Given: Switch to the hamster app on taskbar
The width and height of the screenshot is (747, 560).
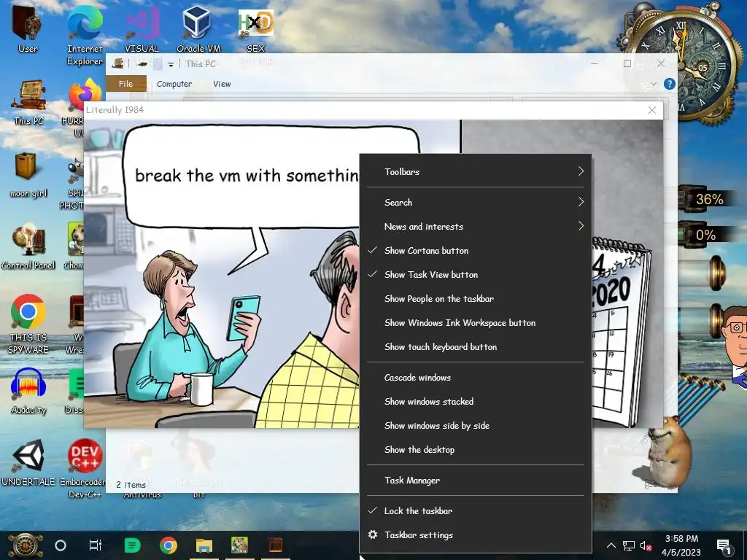Looking at the screenshot, I should tap(239, 545).
